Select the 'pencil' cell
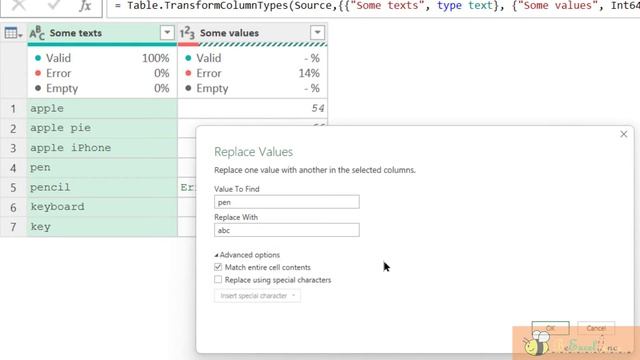 coord(102,187)
